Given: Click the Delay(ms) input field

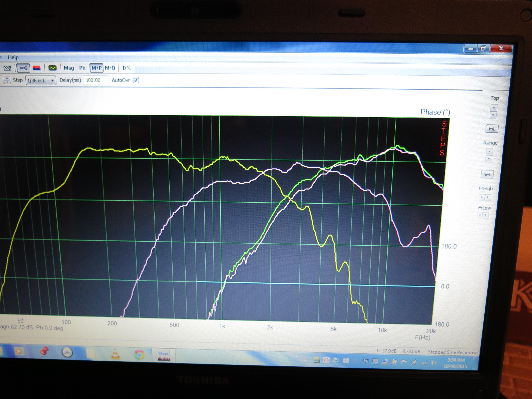Looking at the screenshot, I should 95,80.
